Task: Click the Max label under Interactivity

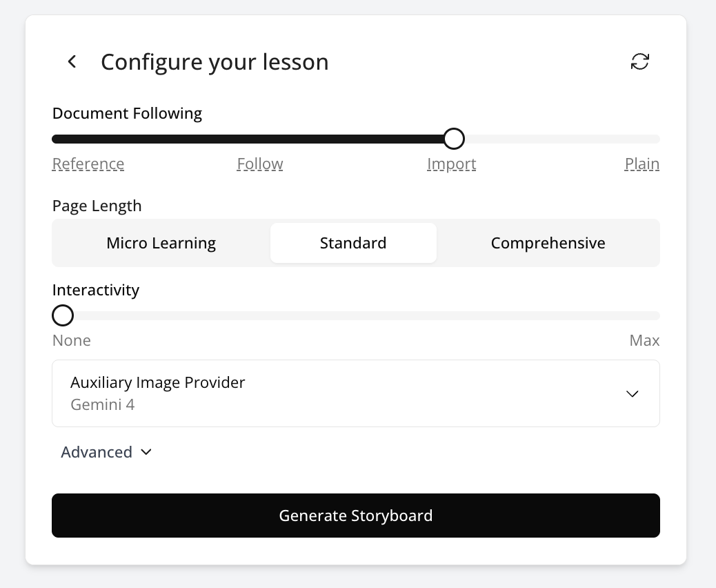Action: 644,340
